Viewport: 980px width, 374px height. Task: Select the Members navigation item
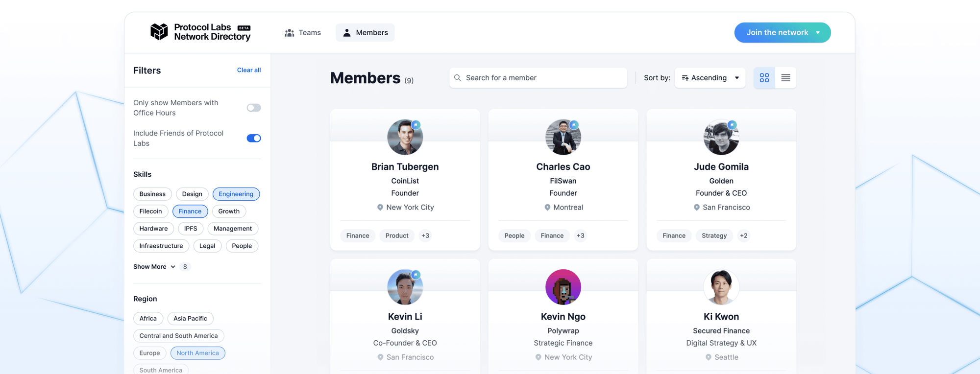[x=365, y=32]
